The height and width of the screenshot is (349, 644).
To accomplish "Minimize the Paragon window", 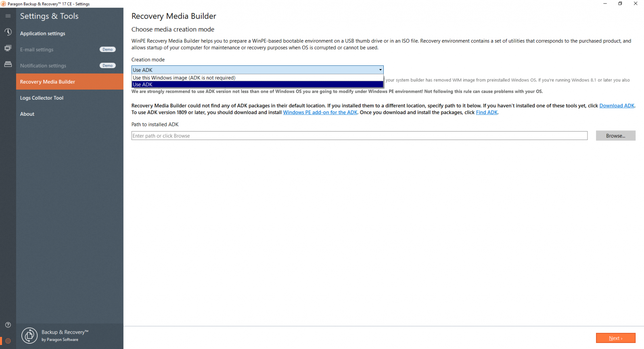I will [x=605, y=4].
